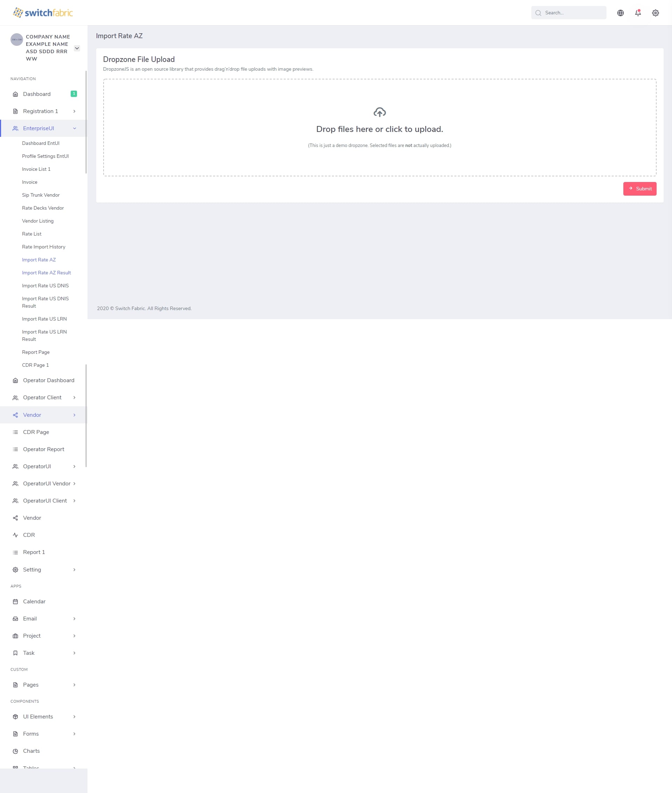Click the switchfabric logo
The width and height of the screenshot is (672, 793).
pyautogui.click(x=43, y=13)
